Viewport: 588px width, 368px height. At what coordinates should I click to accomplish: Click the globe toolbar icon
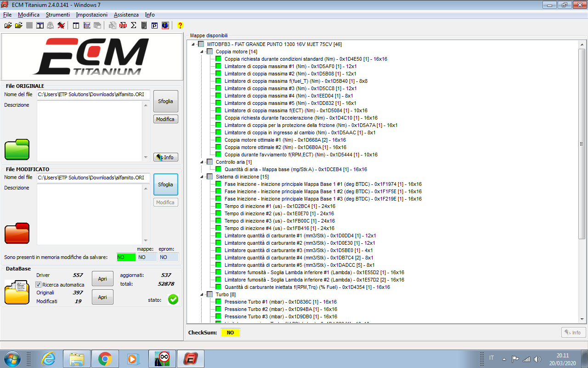point(165,25)
